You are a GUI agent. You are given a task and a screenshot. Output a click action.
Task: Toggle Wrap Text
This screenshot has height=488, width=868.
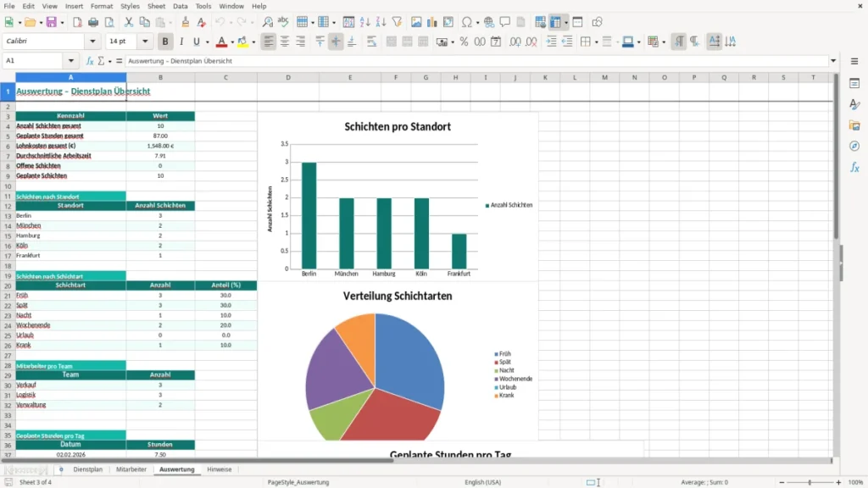[x=372, y=42]
